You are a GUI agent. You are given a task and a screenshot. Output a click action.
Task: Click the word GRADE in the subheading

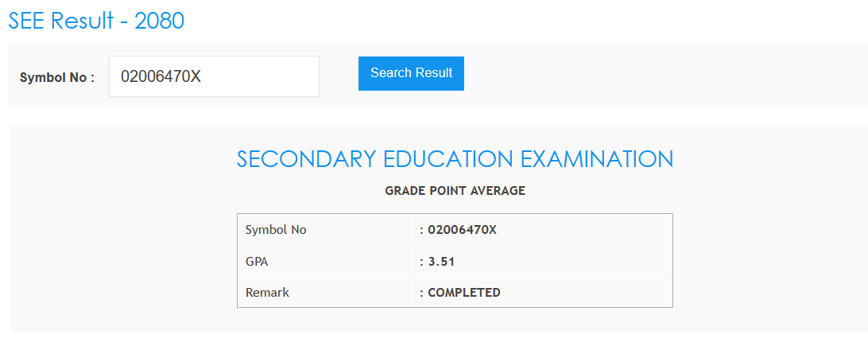pyautogui.click(x=404, y=191)
